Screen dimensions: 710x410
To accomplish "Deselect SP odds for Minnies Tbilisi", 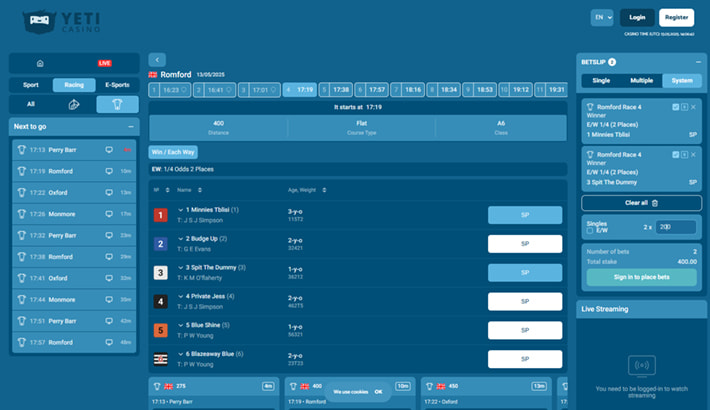I will [x=525, y=215].
